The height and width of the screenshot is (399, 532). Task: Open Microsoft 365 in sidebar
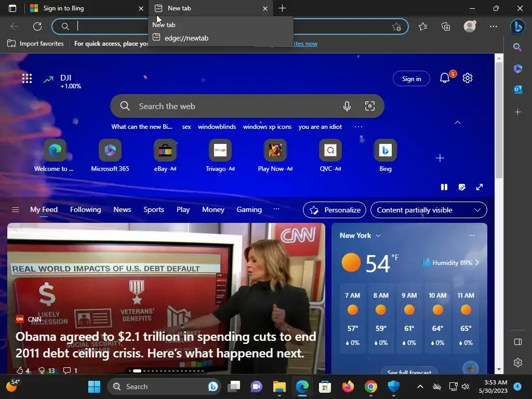[518, 68]
